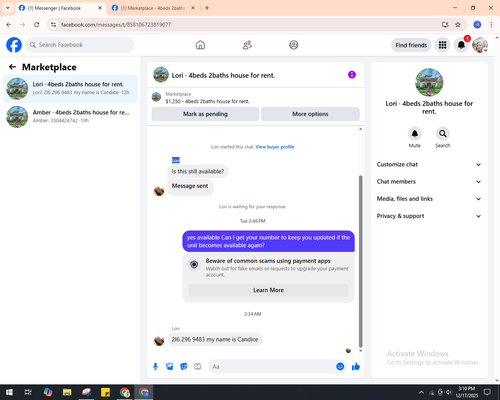Close the Marketplace browser tab
This screenshot has height=400, width=500.
pyautogui.click(x=193, y=8)
